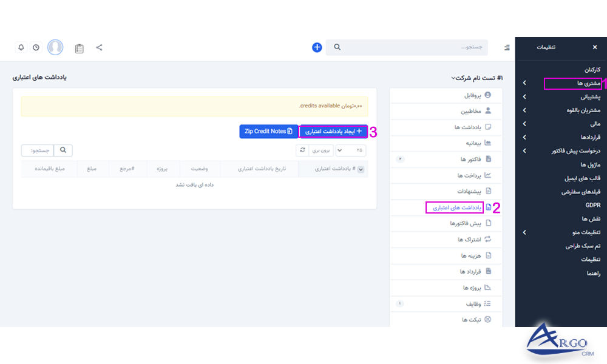This screenshot has width=607, height=364.
Task: Expand the مشتری ها sidebar section
Action: 574,83
